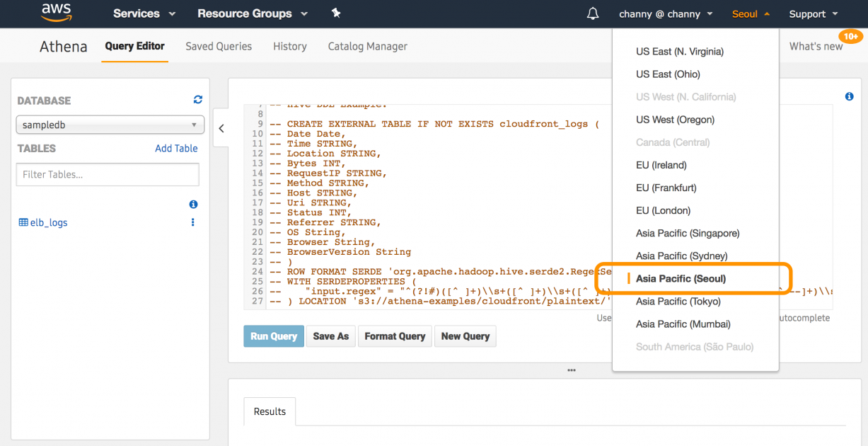Click the pin favorites icon in navbar

pyautogui.click(x=336, y=13)
